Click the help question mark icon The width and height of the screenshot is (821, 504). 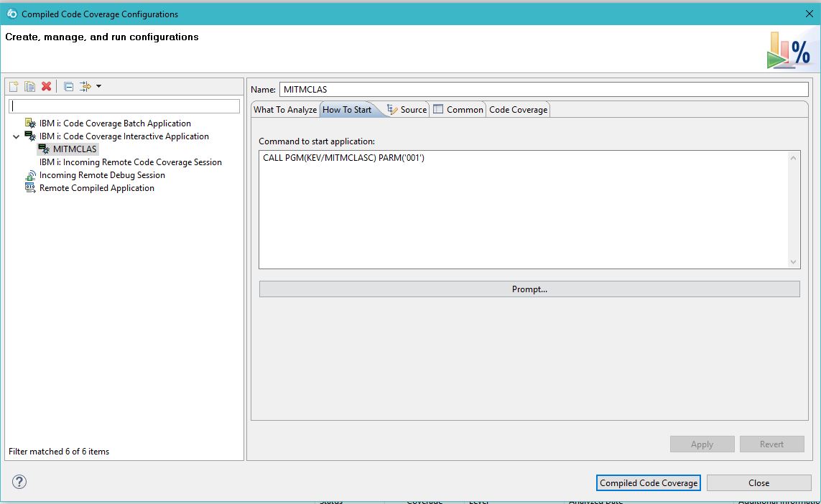tap(19, 482)
